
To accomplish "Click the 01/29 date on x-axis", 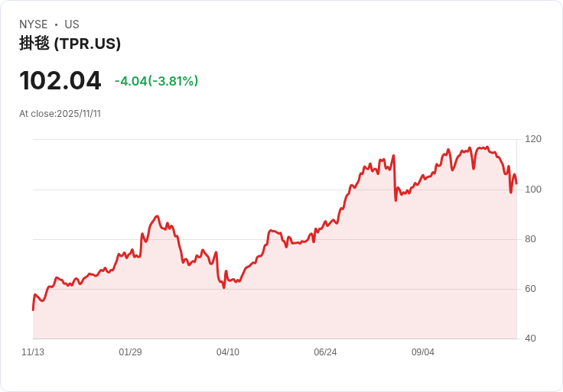I will coord(130,352).
